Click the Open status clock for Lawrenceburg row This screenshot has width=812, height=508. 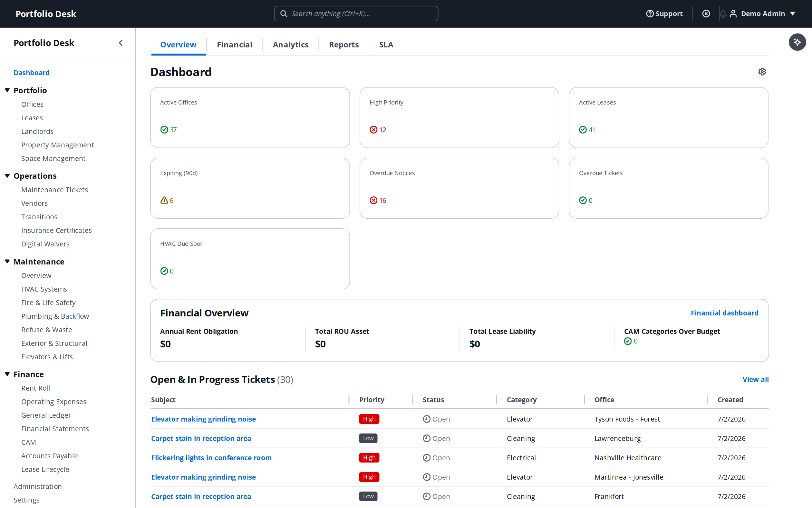427,438
